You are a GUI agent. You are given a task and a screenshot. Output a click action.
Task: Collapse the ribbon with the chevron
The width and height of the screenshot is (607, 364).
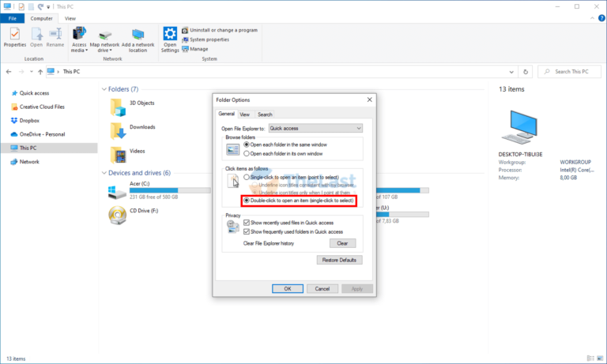pyautogui.click(x=592, y=18)
